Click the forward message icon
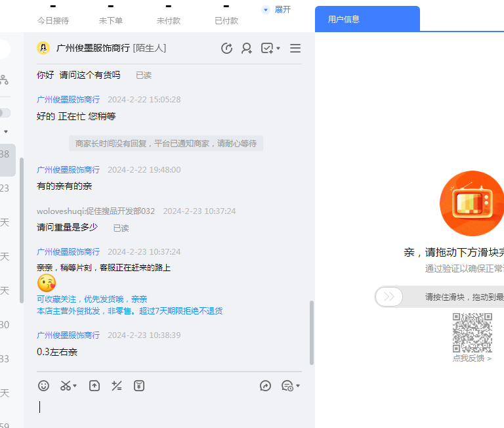The height and width of the screenshot is (428, 504). [x=265, y=386]
